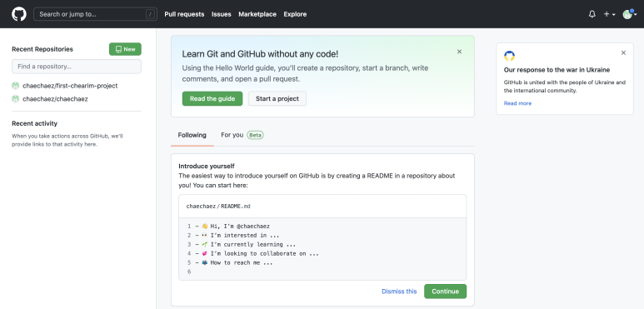The image size is (644, 309).
Task: Click the chaechaez / README.md filename
Action: [218, 207]
